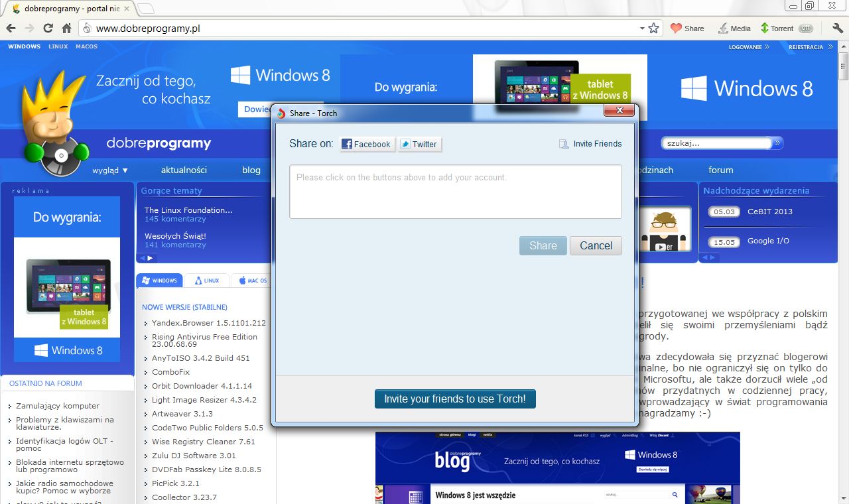The width and height of the screenshot is (849, 504).
Task: Open Wise Registry Cleaner 7.61 entry
Action: click(x=204, y=442)
